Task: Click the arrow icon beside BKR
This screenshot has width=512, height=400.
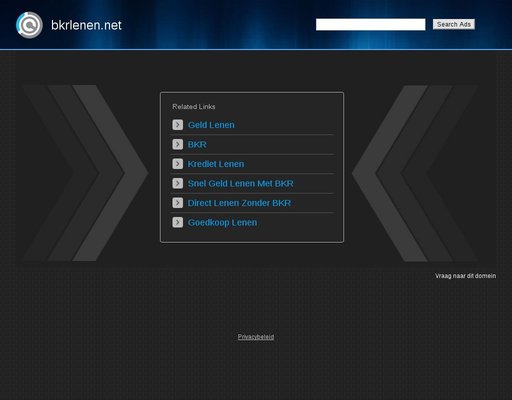Action: tap(178, 144)
